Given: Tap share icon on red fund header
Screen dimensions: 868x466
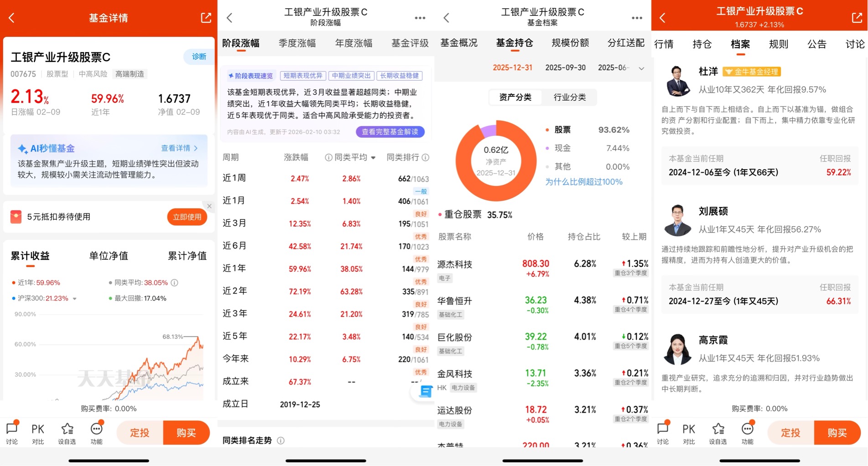Looking at the screenshot, I should click(x=857, y=18).
